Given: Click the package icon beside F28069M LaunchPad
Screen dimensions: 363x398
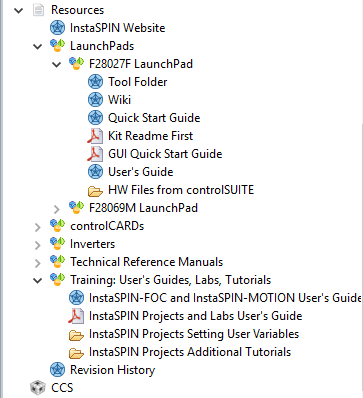Looking at the screenshot, I should tap(76, 208).
